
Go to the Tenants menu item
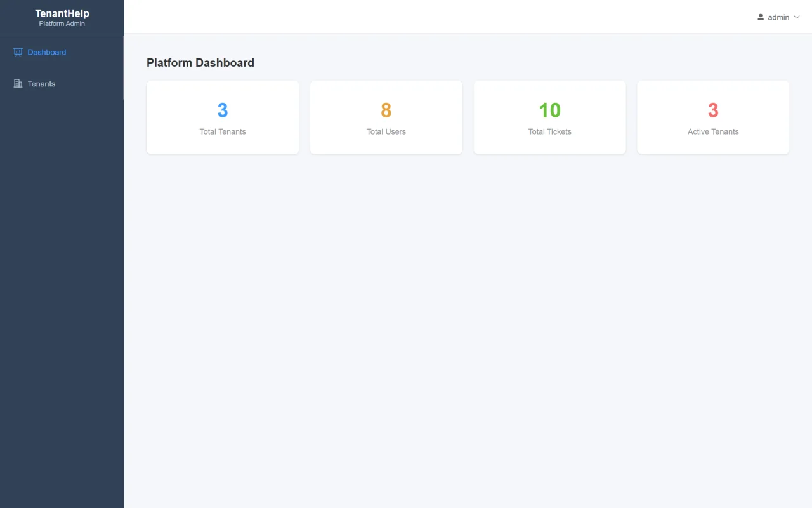[x=62, y=84]
